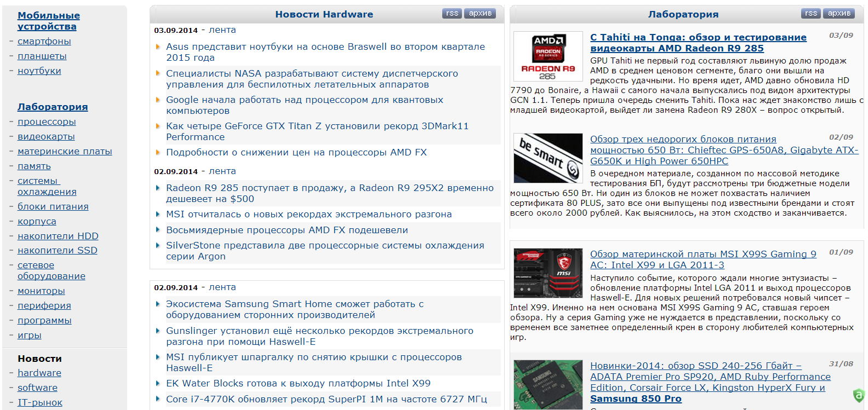Viewport: 868px width, 410px height.
Task: Open the Hardware news archive
Action: tap(480, 13)
